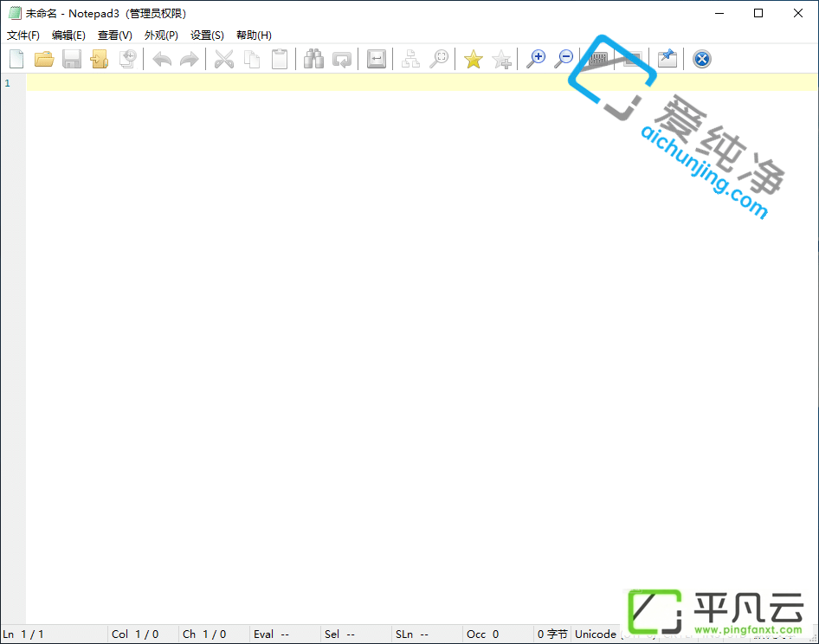This screenshot has height=644, width=819.
Task: Maximize the Notepad3 window
Action: pyautogui.click(x=758, y=13)
